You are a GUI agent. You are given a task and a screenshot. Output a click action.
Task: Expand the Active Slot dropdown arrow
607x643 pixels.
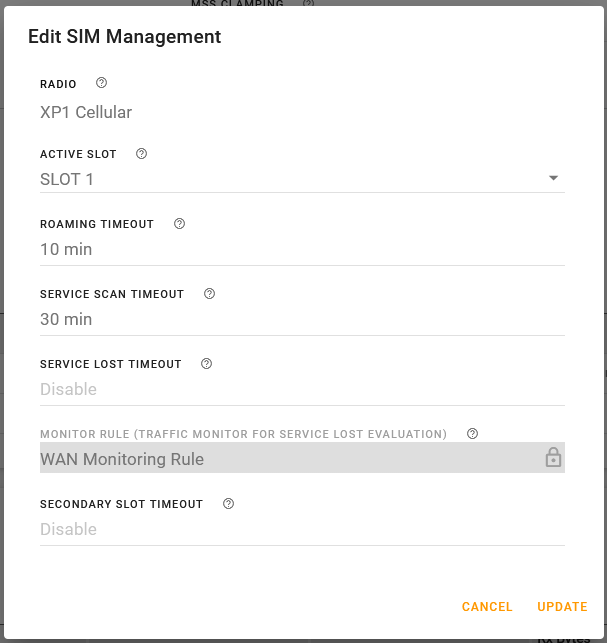coord(553,179)
